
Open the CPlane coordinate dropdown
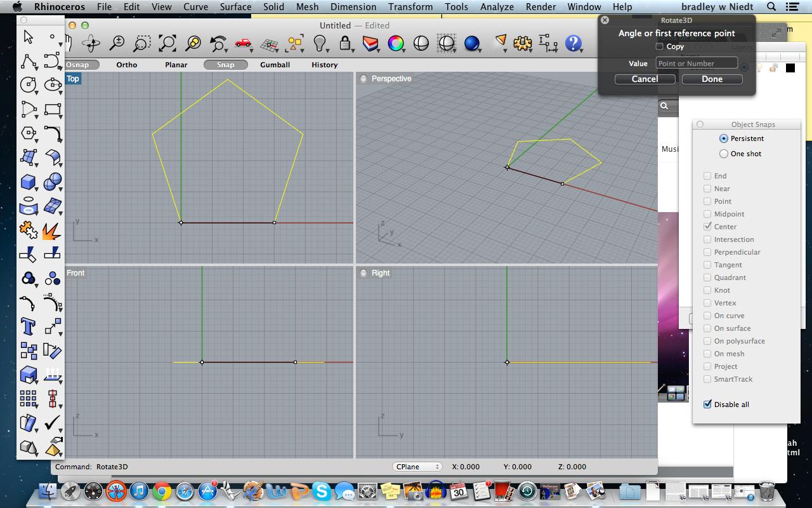[417, 467]
